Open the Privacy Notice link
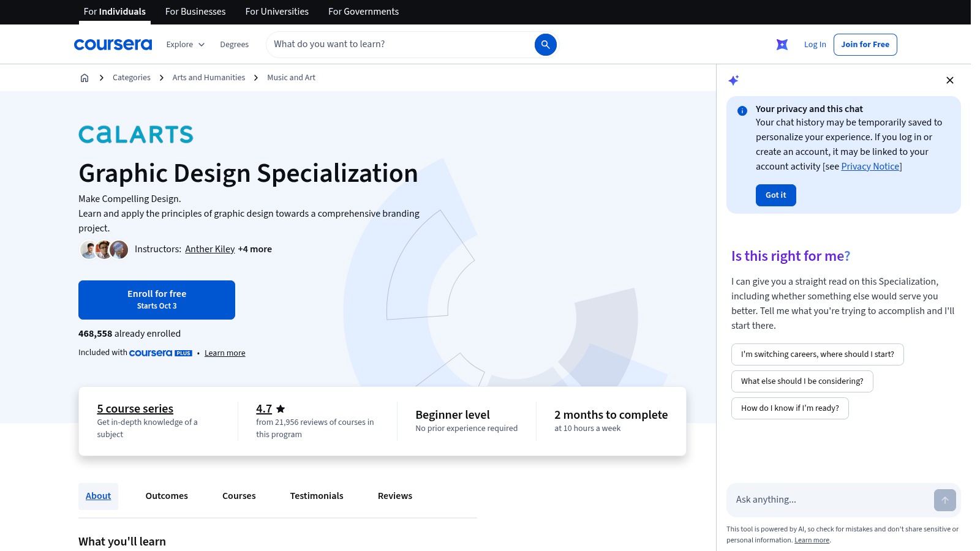 [x=870, y=167]
